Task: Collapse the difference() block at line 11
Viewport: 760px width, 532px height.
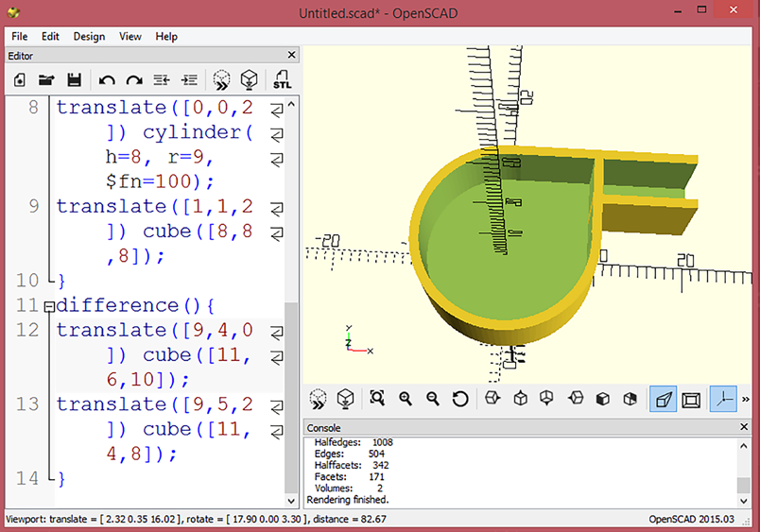Action: tap(49, 307)
